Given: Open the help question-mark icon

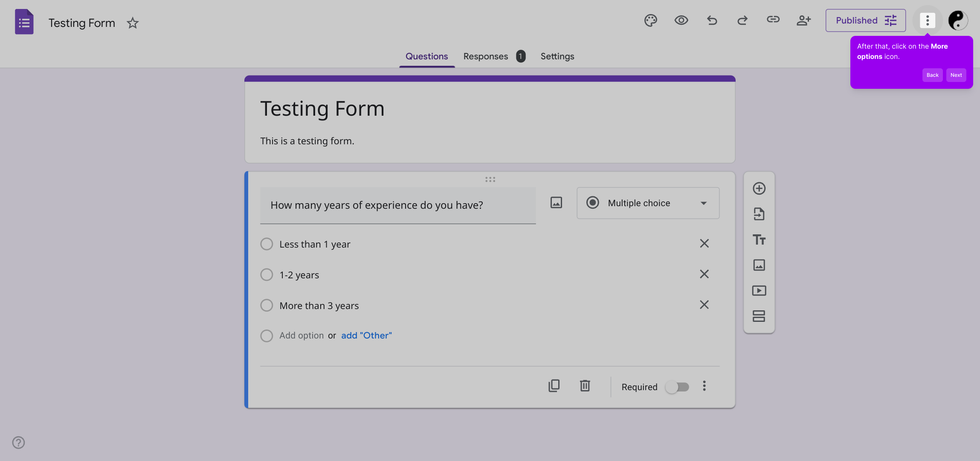Looking at the screenshot, I should (18, 443).
